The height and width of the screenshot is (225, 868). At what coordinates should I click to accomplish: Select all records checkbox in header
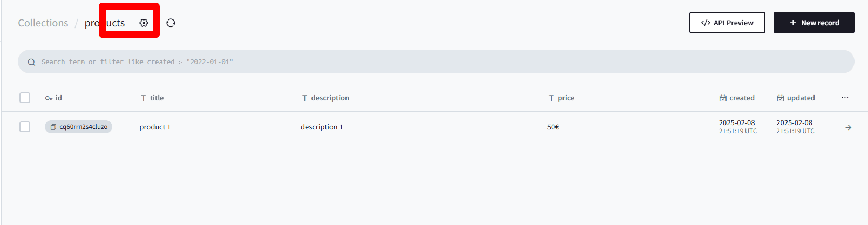25,98
